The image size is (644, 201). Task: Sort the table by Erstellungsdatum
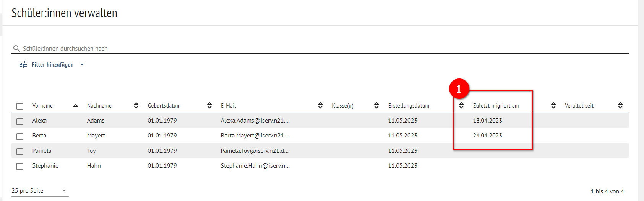pos(461,106)
